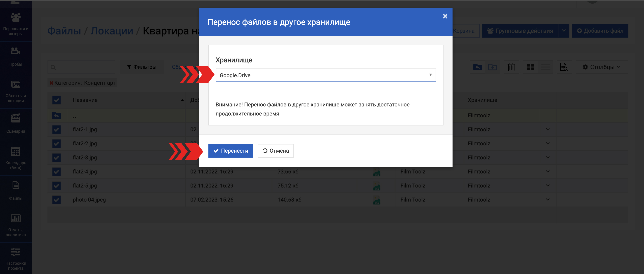Select the photo 04.jpeg file name
The height and width of the screenshot is (274, 644).
(x=89, y=200)
